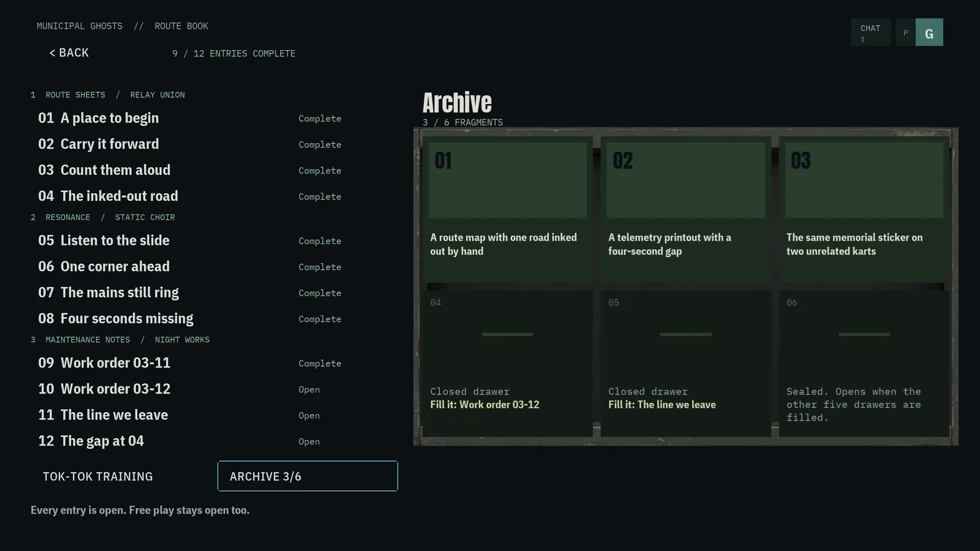Click the Maintenance Notes / Night Works heading
The width and height of the screenshot is (980, 551).
(120, 340)
